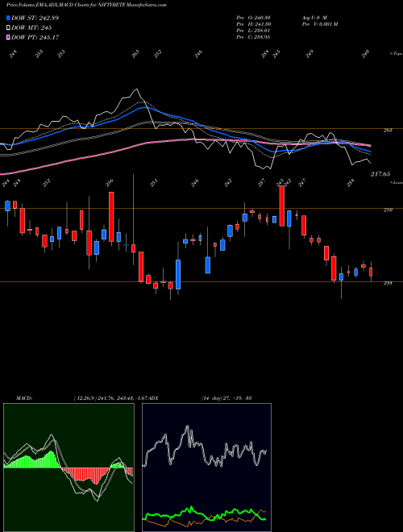Screen dimensions: 403x532
Task: Open the ADX indicator panel
Action: (206, 468)
